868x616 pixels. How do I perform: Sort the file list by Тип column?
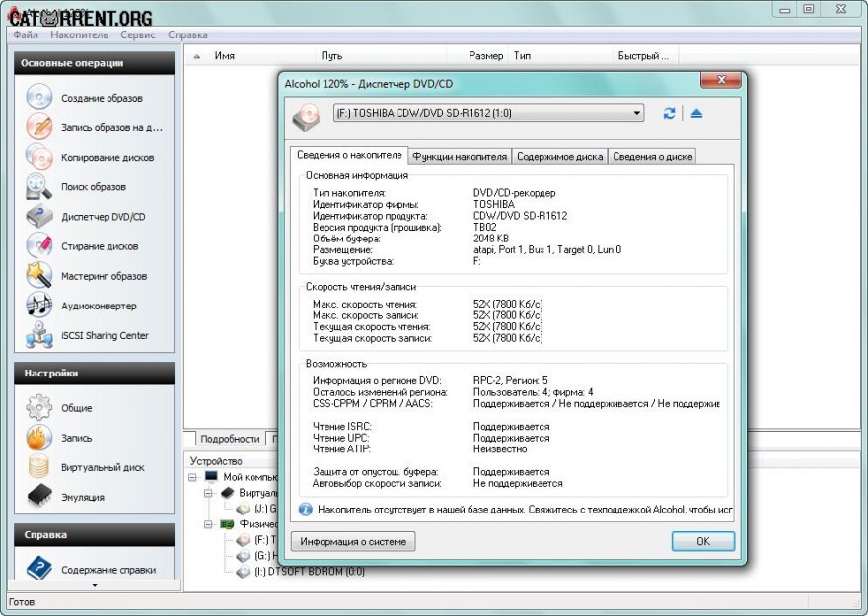pyautogui.click(x=561, y=56)
